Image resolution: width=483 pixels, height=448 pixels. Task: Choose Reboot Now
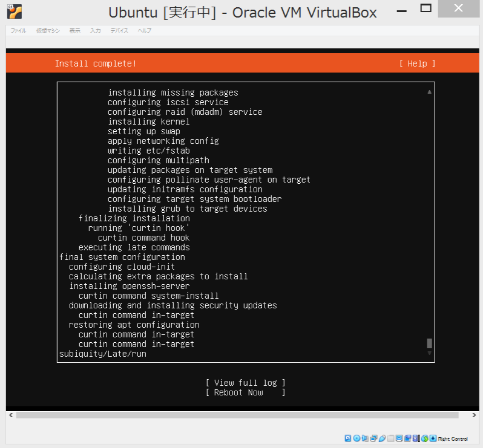pos(246,392)
